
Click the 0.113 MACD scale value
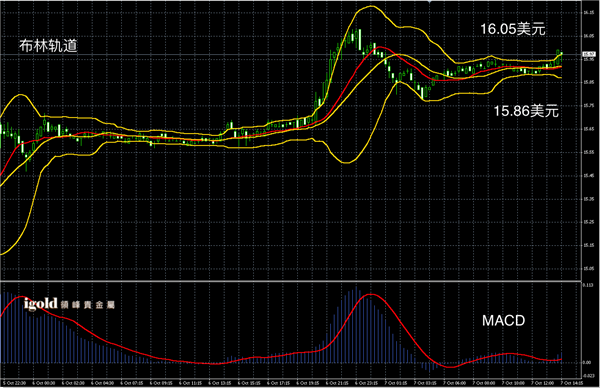[x=588, y=285]
